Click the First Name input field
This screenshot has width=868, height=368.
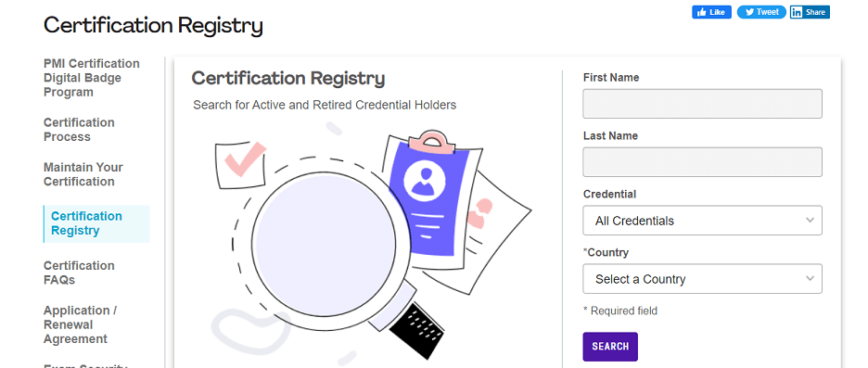click(702, 104)
